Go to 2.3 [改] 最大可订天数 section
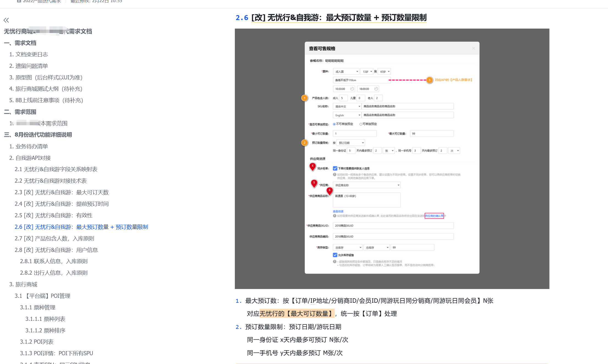608x364 pixels. [62, 192]
